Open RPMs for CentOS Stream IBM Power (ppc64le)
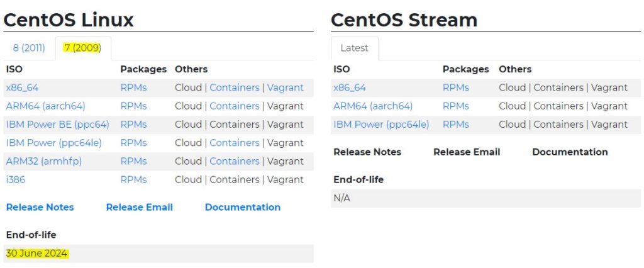644x268 pixels. click(x=455, y=124)
